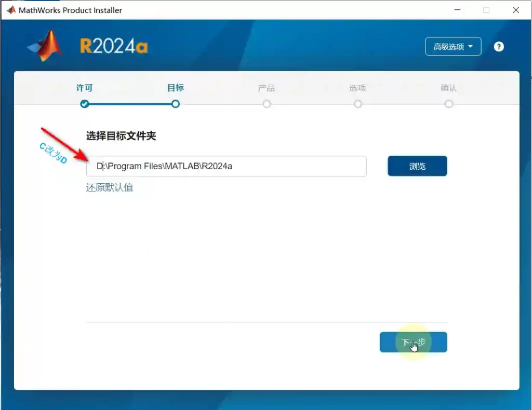
Task: Minimize the installer window
Action: [x=457, y=10]
